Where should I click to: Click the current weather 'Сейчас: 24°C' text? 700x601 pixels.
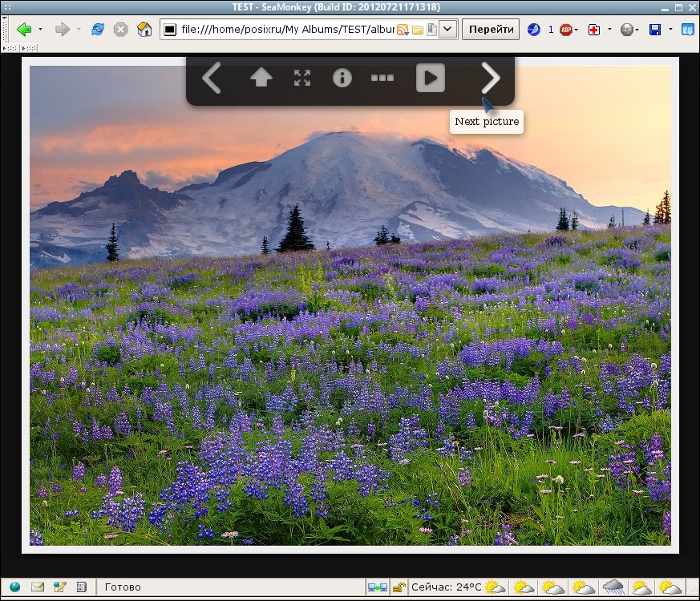[446, 587]
